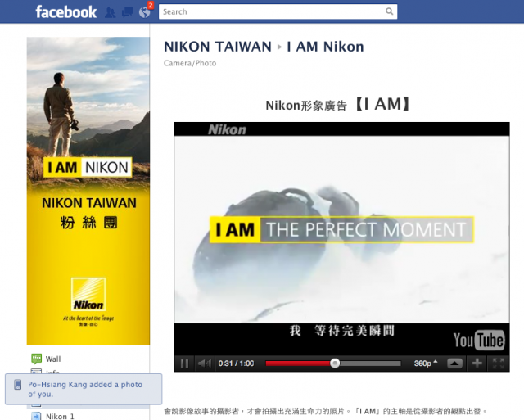
Task: Open the friend requests icon
Action: point(111,12)
